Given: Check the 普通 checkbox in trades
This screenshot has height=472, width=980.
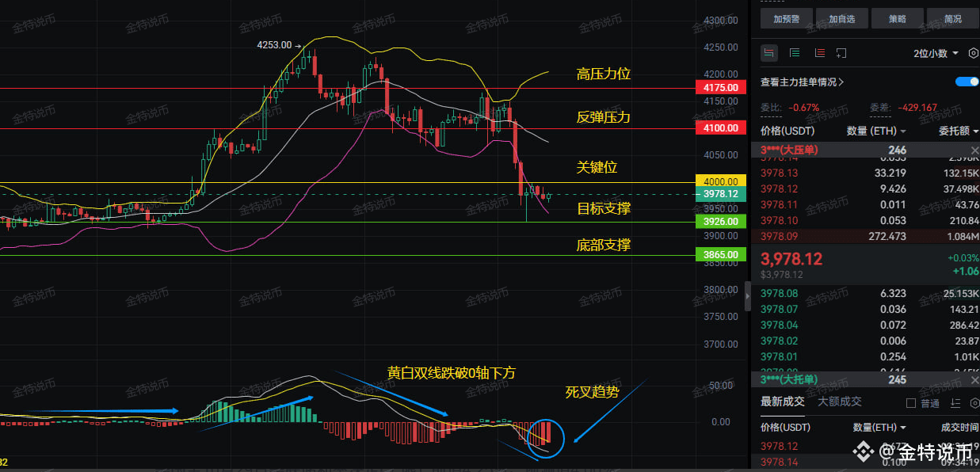Looking at the screenshot, I should coord(909,403).
